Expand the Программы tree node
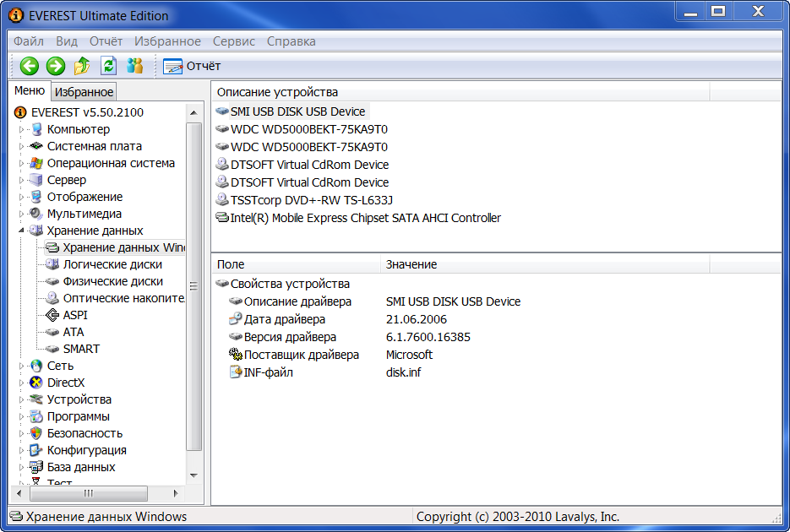 point(21,416)
